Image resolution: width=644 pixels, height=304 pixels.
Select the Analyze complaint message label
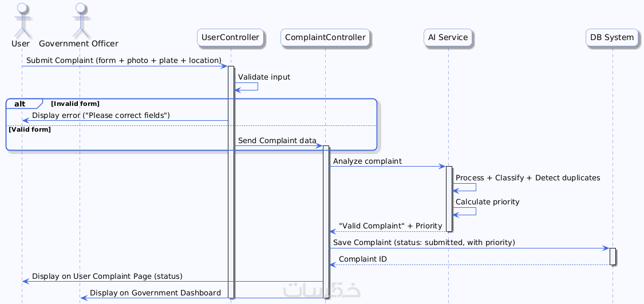pos(367,161)
